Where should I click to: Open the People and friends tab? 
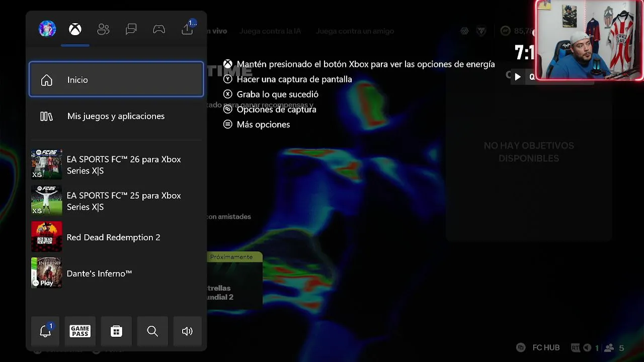coord(103,30)
